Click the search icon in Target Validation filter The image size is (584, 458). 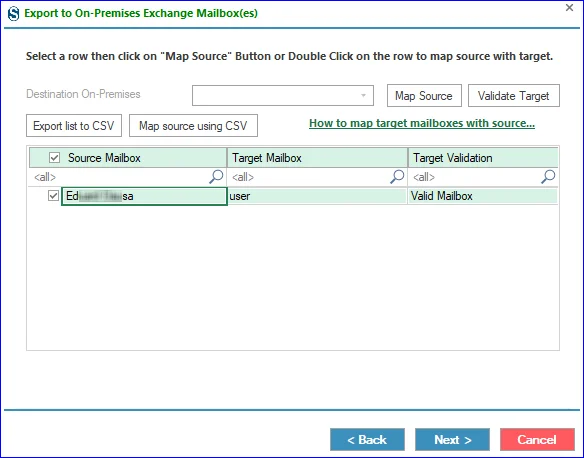click(x=548, y=176)
